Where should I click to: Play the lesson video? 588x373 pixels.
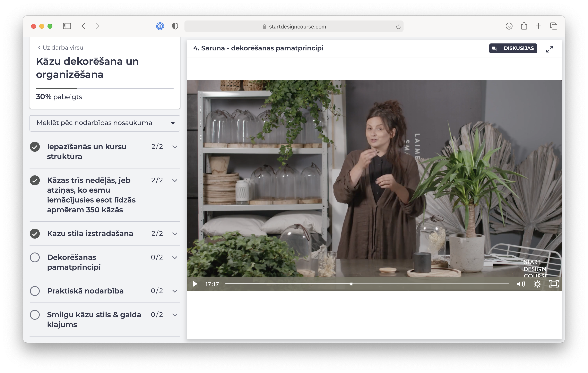[x=195, y=284]
